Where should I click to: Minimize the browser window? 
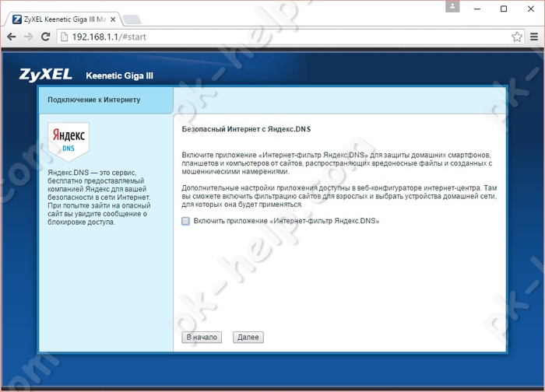[477, 9]
